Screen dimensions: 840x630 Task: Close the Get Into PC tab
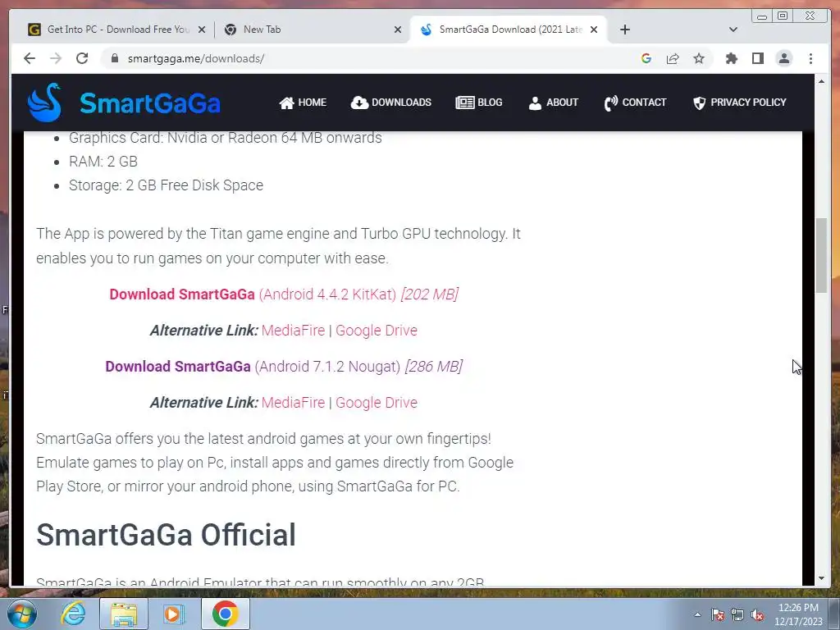click(x=202, y=30)
